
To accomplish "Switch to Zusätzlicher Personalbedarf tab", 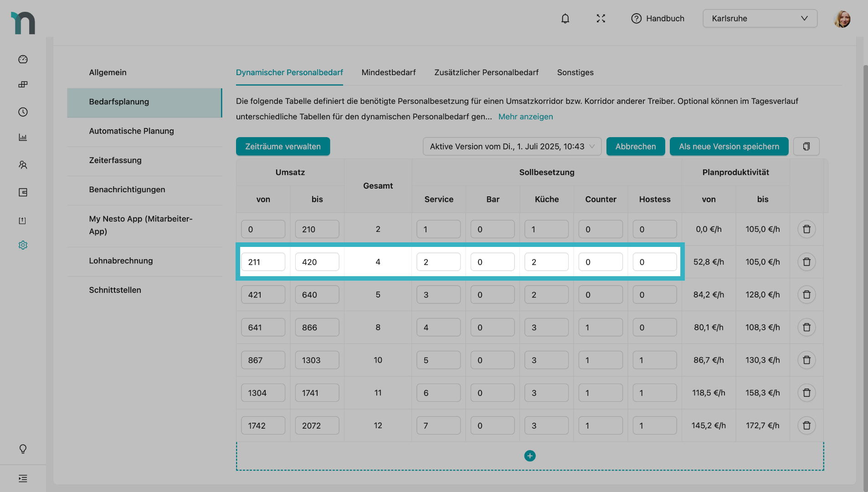I will (x=486, y=72).
